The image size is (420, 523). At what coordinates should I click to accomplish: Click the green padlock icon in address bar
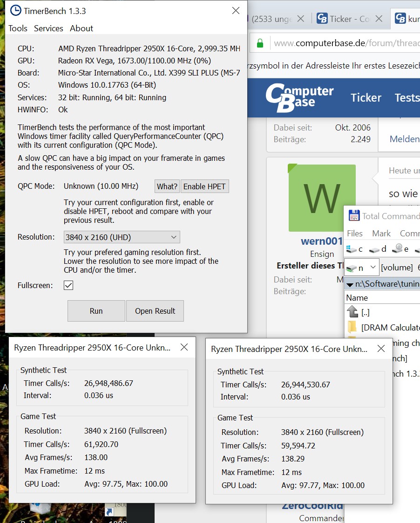[x=260, y=43]
